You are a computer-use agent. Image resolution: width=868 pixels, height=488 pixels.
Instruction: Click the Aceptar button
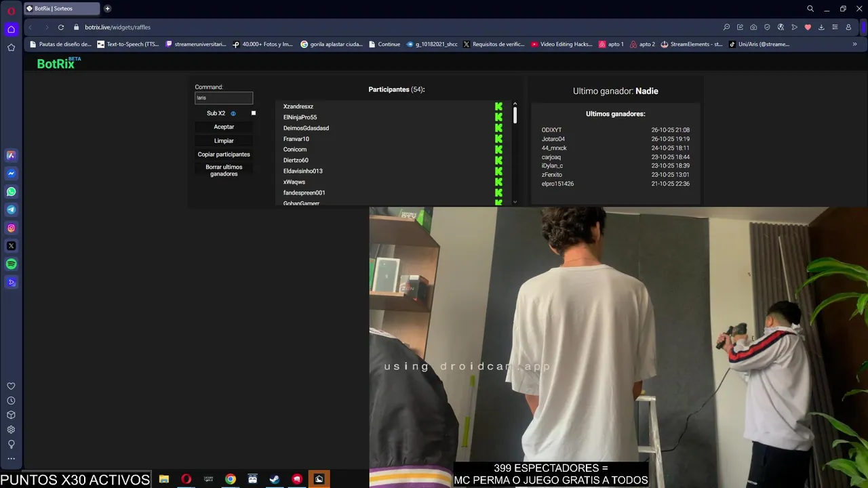pos(224,127)
